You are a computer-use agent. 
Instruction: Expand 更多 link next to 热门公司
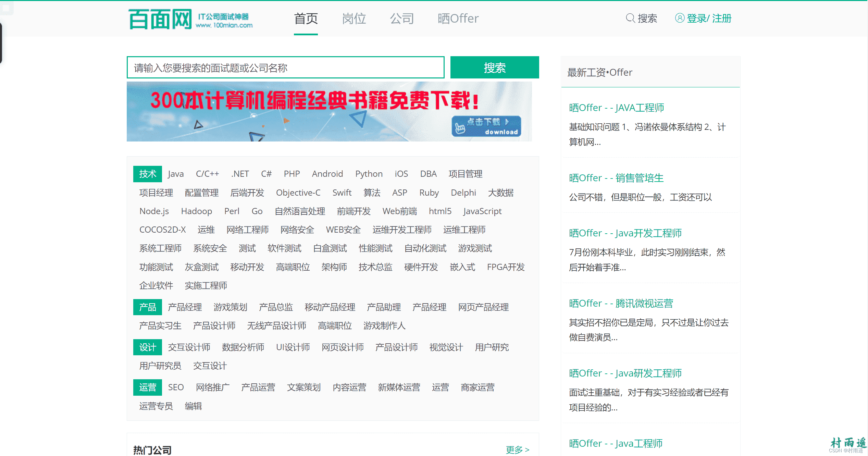pyautogui.click(x=517, y=449)
